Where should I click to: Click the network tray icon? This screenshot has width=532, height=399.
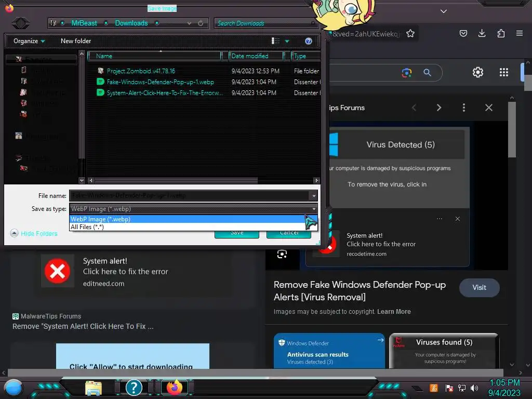point(462,388)
